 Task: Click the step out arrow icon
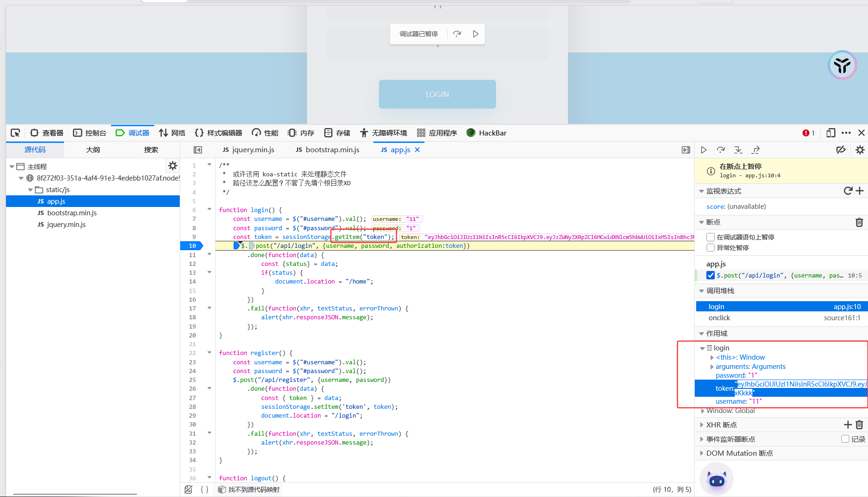(756, 150)
